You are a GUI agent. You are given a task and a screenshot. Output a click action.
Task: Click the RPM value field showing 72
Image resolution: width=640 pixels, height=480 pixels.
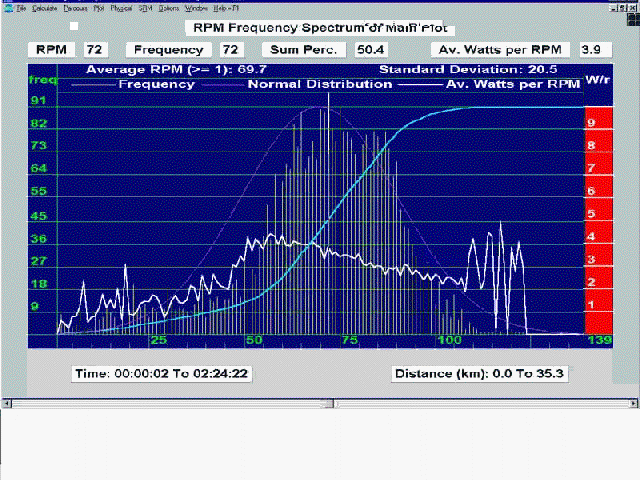pyautogui.click(x=96, y=50)
